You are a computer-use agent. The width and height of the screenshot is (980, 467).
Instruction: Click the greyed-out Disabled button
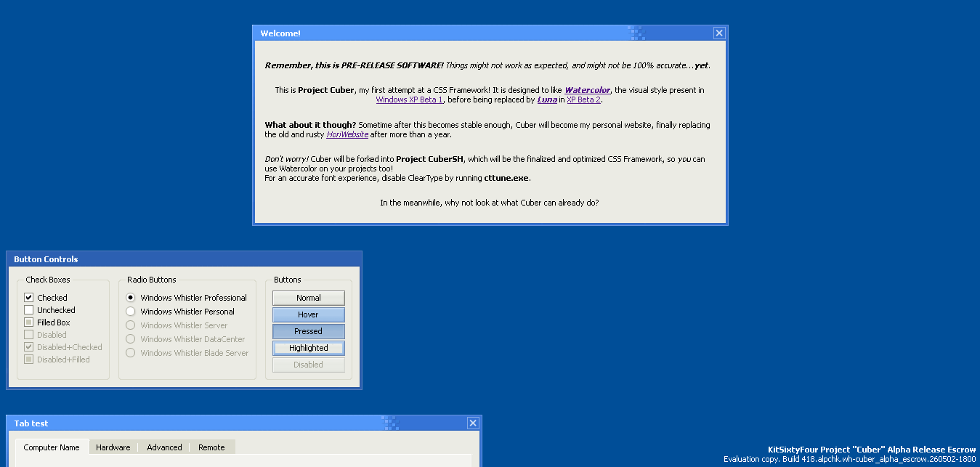(309, 365)
